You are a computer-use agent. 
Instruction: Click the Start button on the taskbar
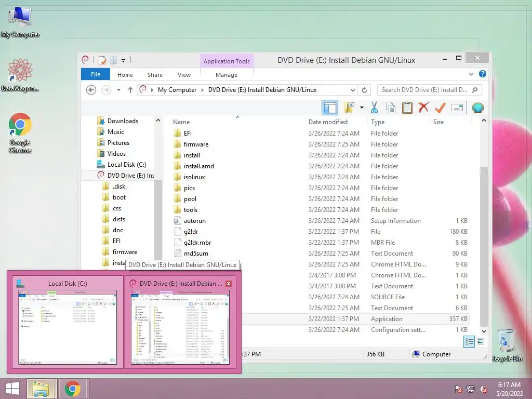(x=12, y=388)
